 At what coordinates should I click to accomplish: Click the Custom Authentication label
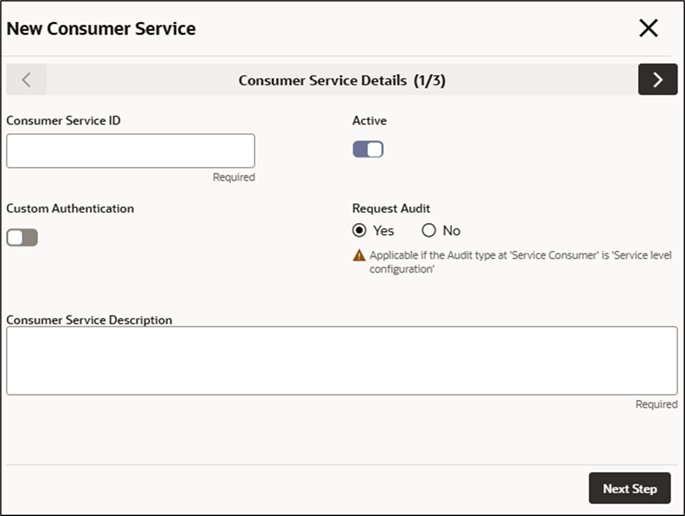[x=70, y=208]
